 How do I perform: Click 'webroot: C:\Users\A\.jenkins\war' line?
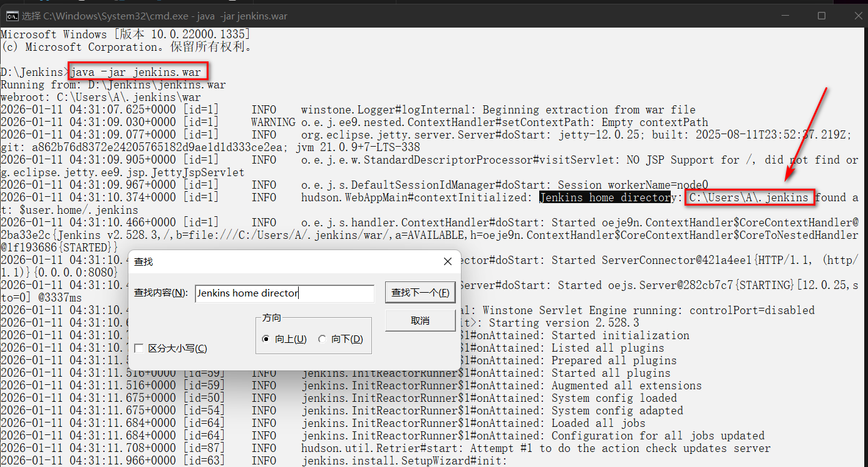tap(101, 97)
